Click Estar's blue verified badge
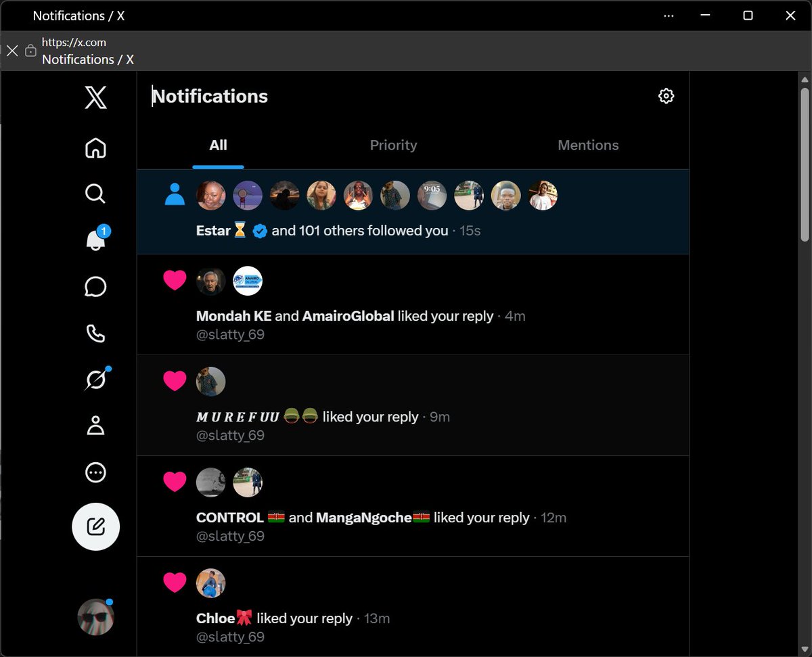This screenshot has height=657, width=812. click(x=260, y=231)
